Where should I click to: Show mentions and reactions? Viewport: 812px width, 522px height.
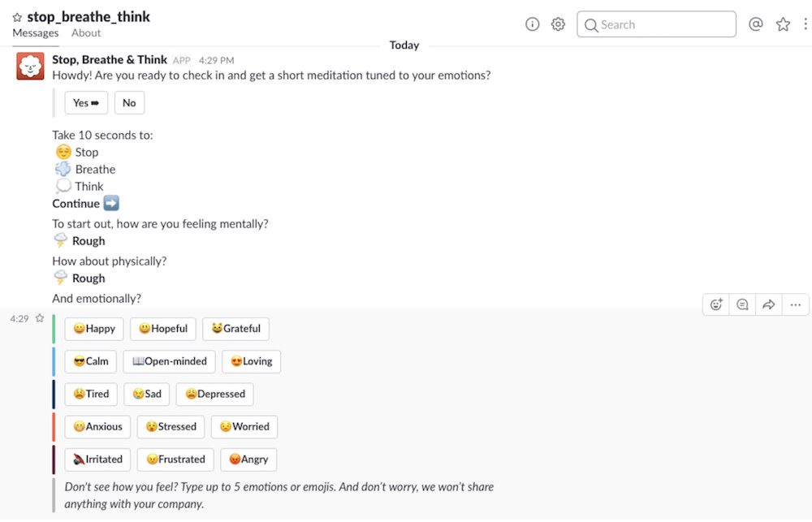[756, 24]
